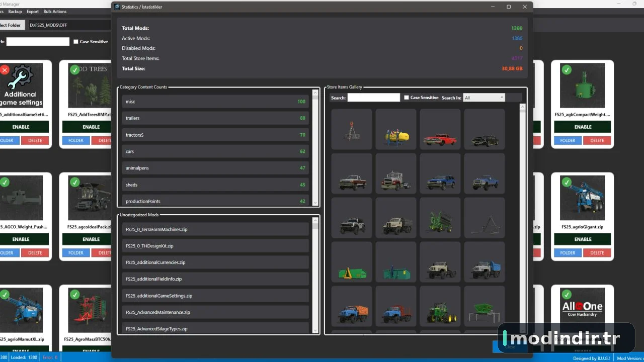Select FS25_AdvancedSilageTypes.zip entry
The height and width of the screenshot is (362, 644).
point(215,328)
